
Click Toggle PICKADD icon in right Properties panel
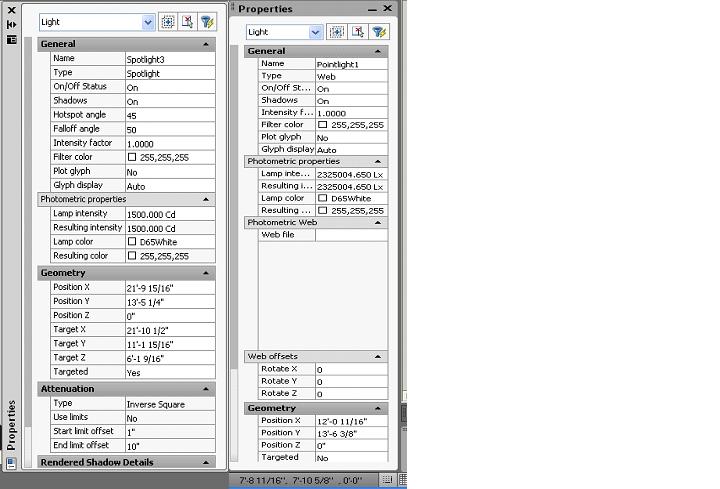(337, 32)
